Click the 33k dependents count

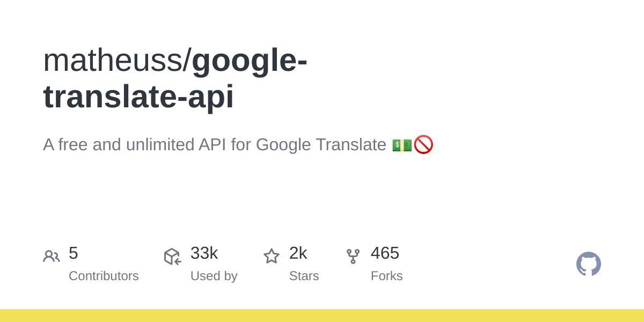coord(204,253)
